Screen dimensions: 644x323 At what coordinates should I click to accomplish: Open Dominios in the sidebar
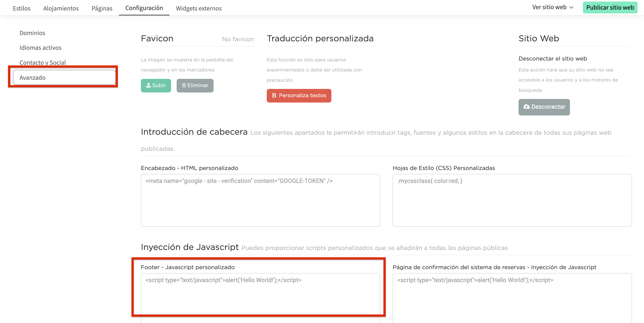click(32, 33)
